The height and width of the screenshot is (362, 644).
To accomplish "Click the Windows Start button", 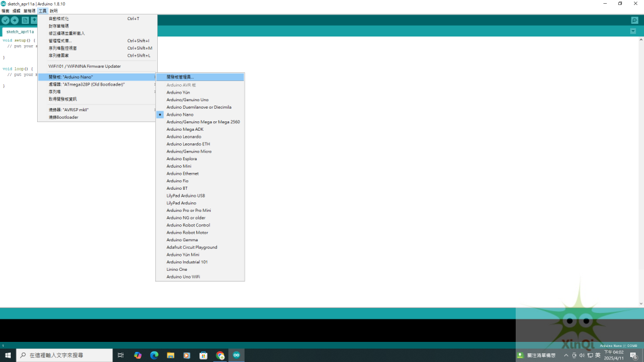I will tap(8, 356).
